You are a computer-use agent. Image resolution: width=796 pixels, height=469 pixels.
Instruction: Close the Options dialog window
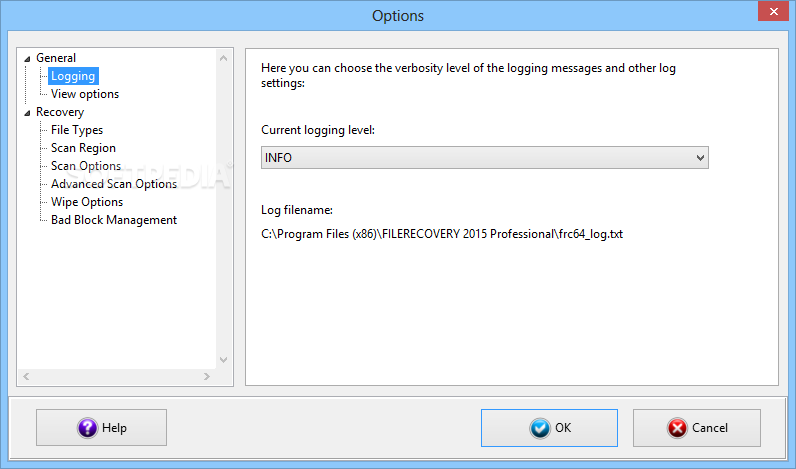[773, 11]
